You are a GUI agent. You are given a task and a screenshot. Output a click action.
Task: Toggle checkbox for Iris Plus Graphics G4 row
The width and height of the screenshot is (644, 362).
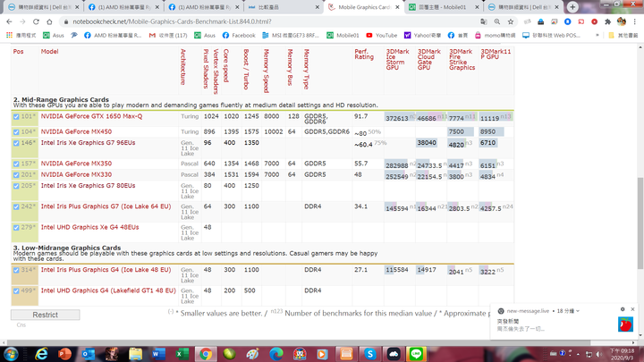(x=16, y=271)
